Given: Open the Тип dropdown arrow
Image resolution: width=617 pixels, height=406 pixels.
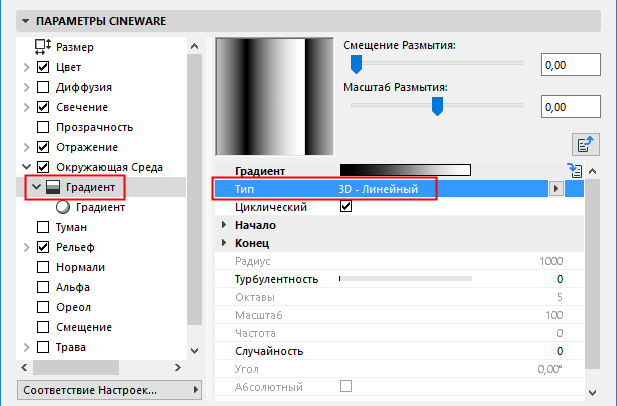Looking at the screenshot, I should click(x=555, y=188).
